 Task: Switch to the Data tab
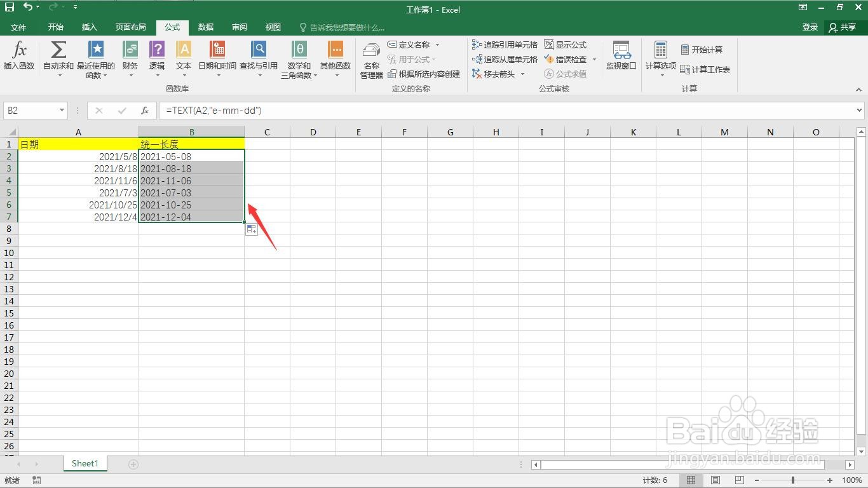point(206,27)
